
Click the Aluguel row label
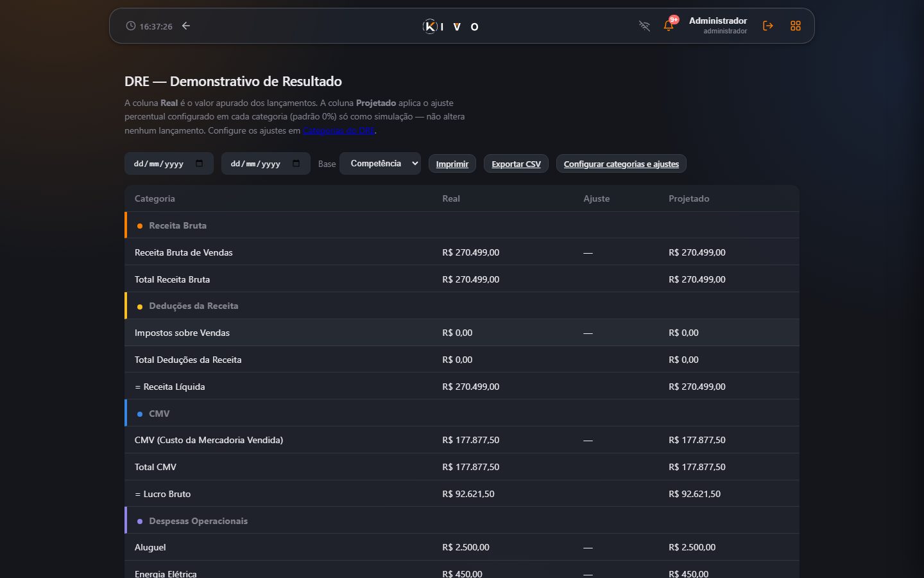point(150,547)
